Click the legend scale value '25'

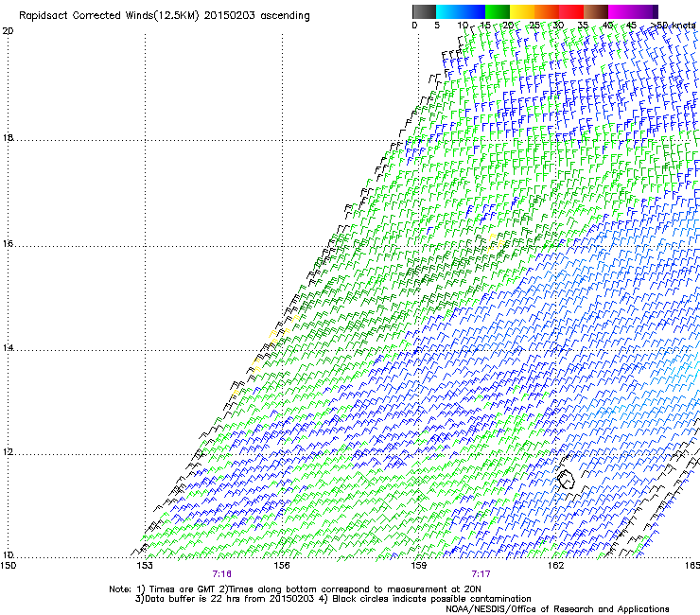[534, 26]
